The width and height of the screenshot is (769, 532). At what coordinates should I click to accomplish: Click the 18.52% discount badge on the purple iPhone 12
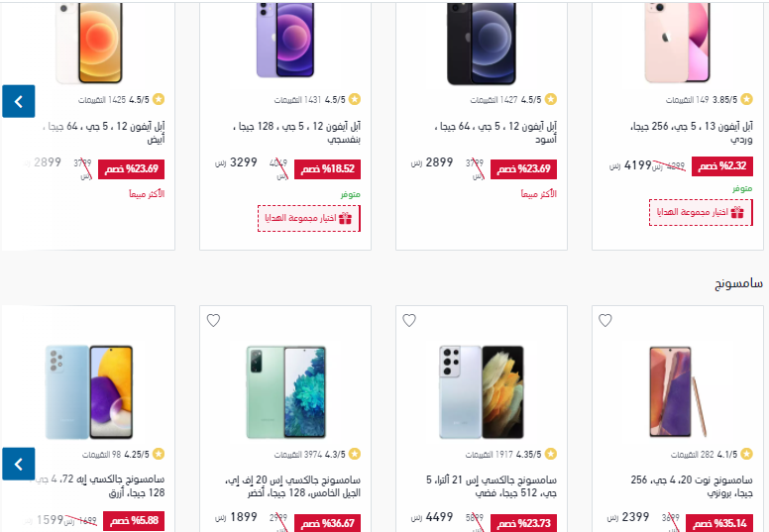coord(328,169)
